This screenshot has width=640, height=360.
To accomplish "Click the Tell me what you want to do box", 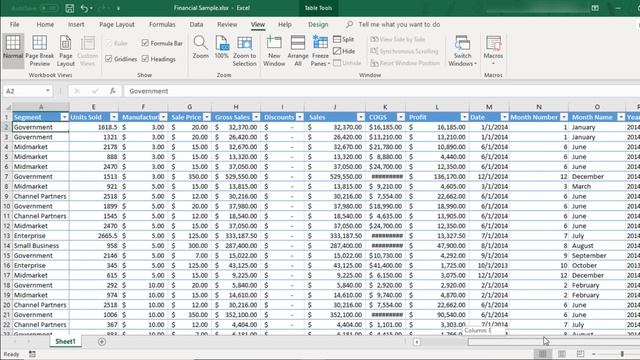I will 399,24.
